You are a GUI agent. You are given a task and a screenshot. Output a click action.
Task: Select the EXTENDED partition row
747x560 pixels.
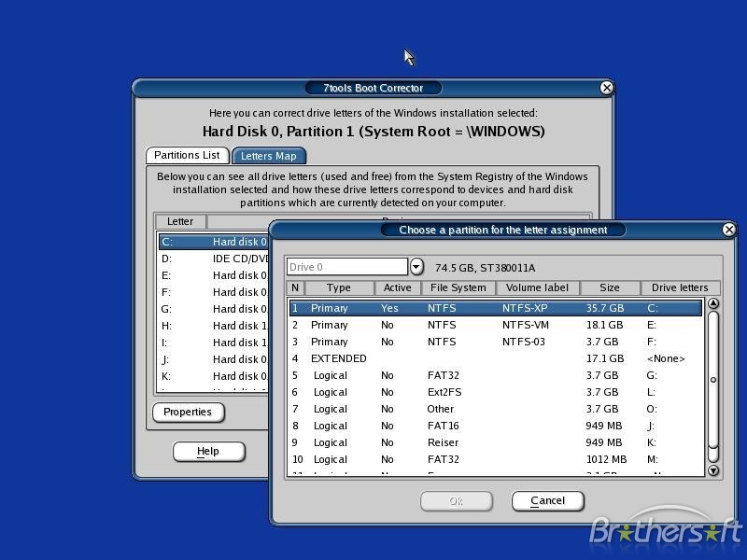[x=496, y=358]
